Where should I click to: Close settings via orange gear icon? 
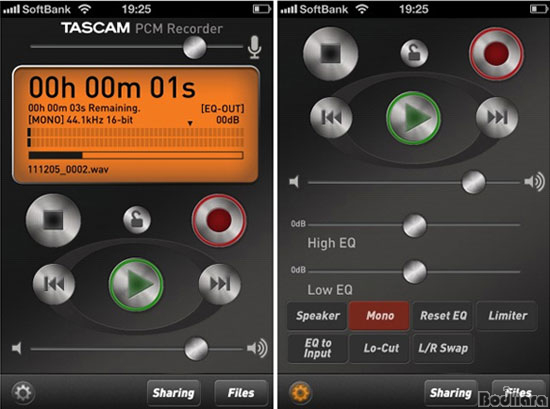pos(300,392)
